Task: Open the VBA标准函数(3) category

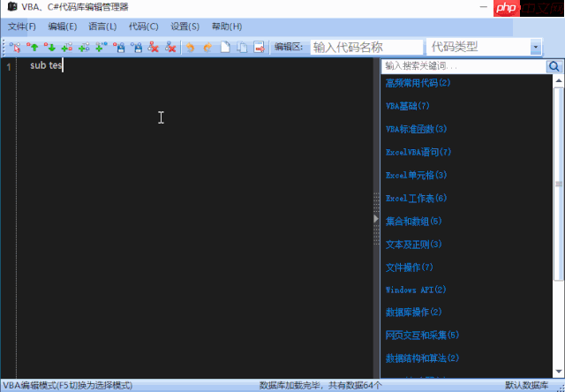Action: [416, 129]
